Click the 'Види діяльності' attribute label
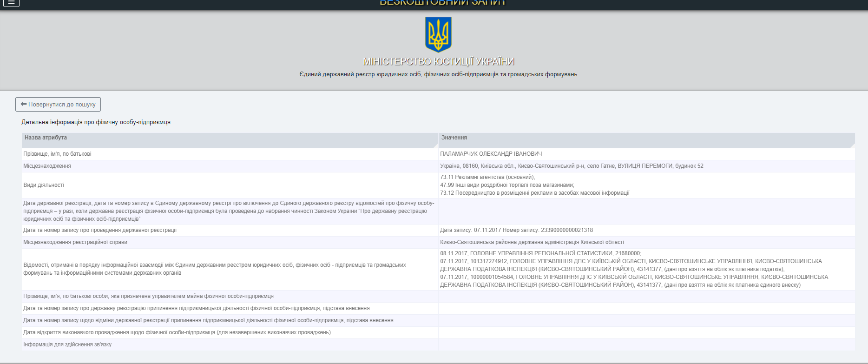The height and width of the screenshot is (364, 868). pos(44,185)
